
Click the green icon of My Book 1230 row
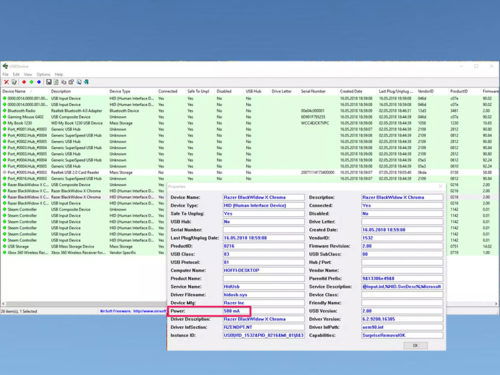(5, 123)
